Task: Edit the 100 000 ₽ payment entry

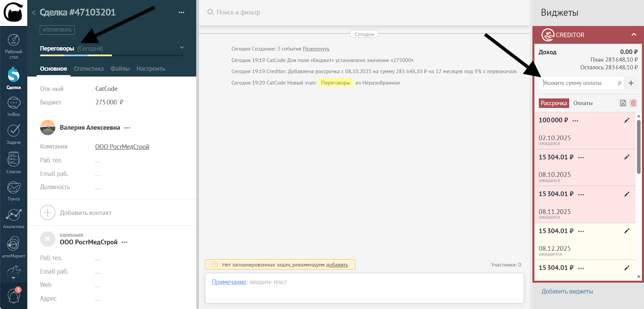Action: point(627,120)
